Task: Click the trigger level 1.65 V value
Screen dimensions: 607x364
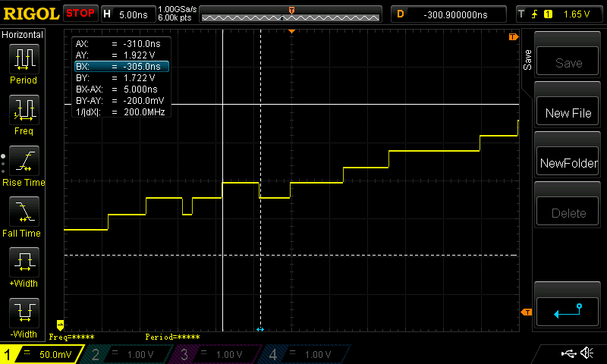Action: pyautogui.click(x=577, y=14)
